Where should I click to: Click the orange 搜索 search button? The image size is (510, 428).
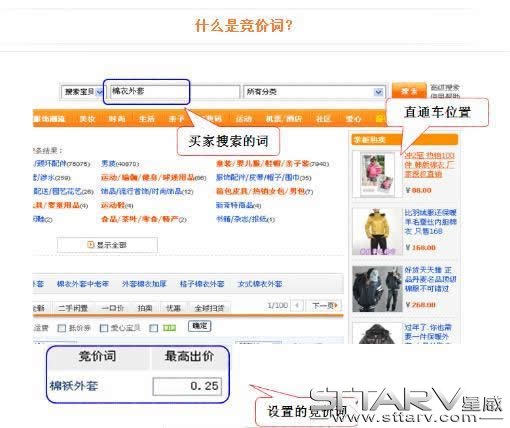coord(409,90)
